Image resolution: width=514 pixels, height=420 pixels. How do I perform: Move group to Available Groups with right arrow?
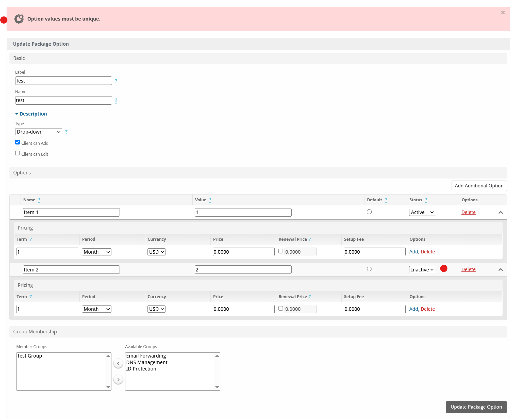[118, 380]
